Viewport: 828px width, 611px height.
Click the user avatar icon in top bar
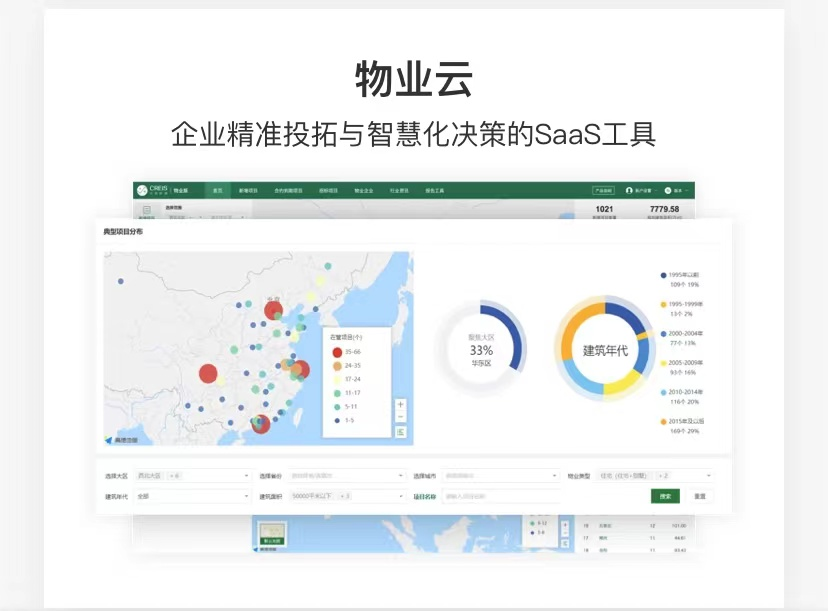point(629,189)
